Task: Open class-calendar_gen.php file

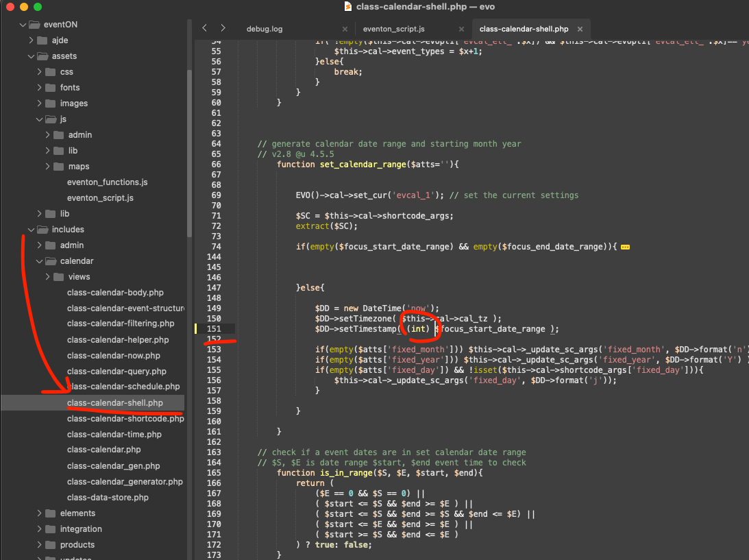Action: tap(113, 466)
